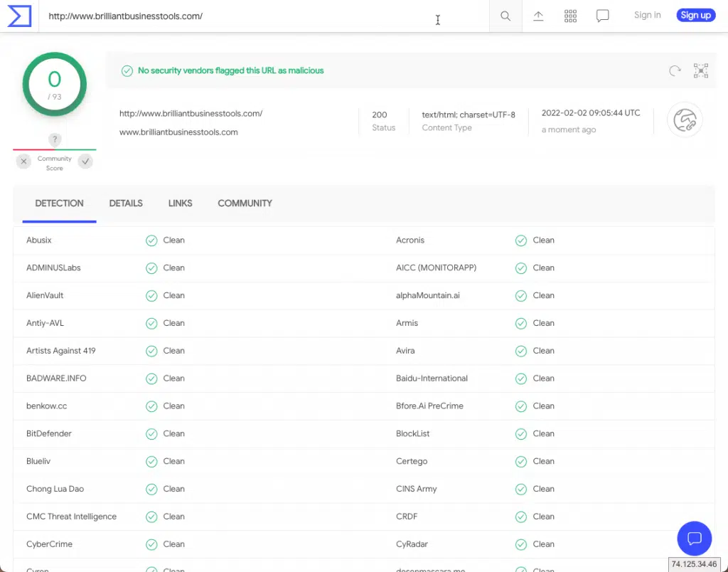Click the clean check for CyRadar

(521, 544)
